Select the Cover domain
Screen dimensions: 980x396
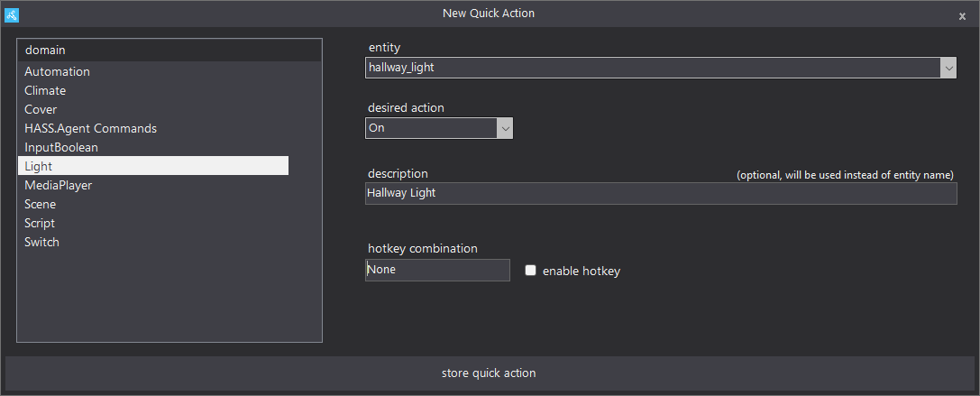tap(41, 109)
